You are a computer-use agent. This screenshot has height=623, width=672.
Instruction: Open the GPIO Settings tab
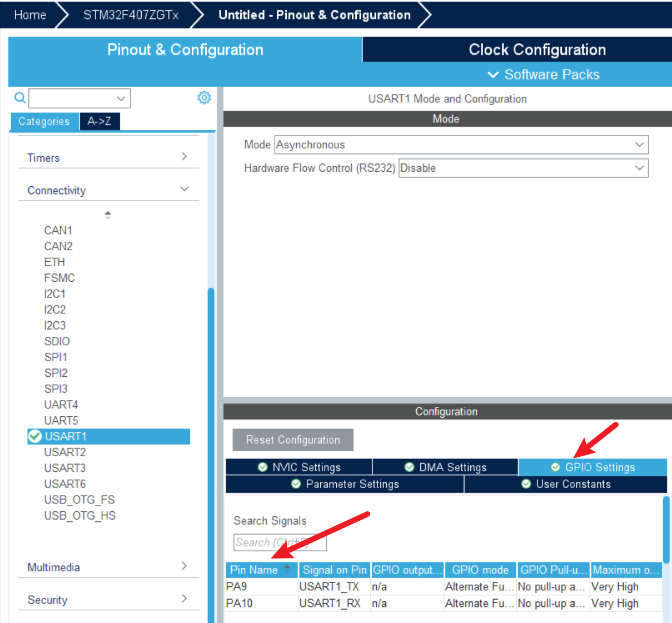tap(593, 467)
